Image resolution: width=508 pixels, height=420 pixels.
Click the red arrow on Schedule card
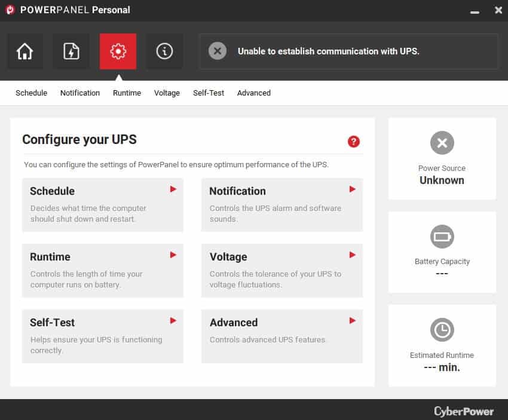pyautogui.click(x=173, y=189)
